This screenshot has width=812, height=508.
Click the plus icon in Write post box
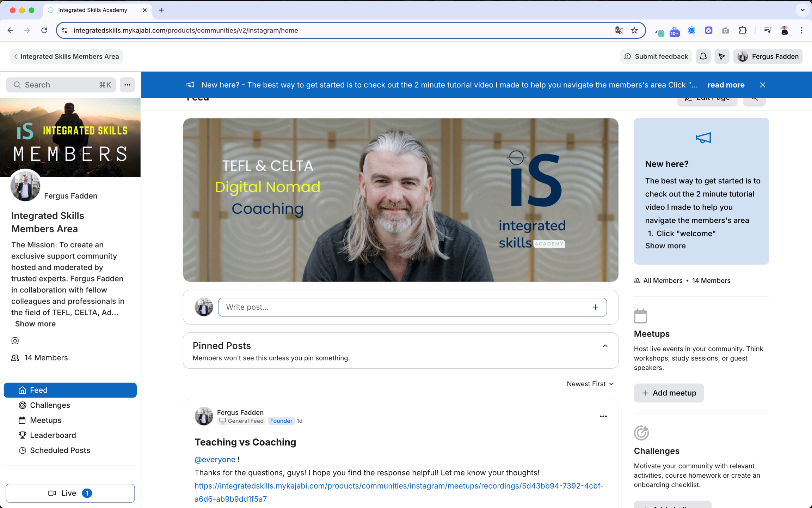(x=595, y=307)
